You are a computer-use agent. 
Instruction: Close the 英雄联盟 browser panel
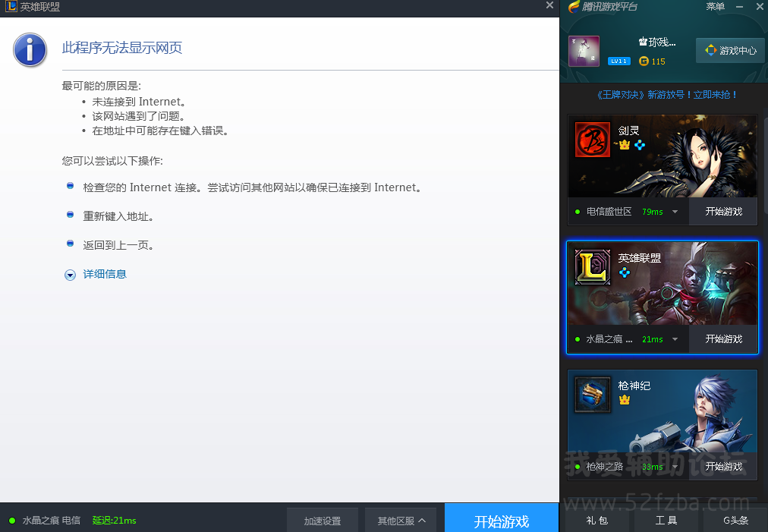[x=549, y=5]
